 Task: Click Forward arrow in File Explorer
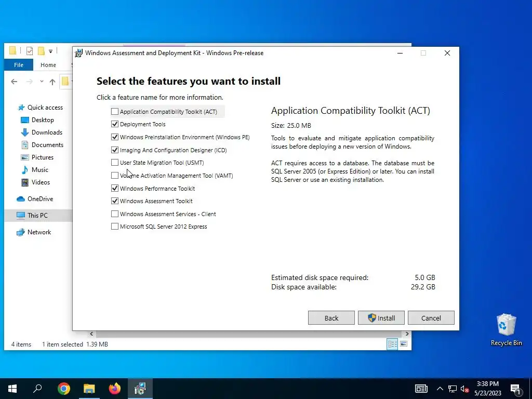pos(30,82)
